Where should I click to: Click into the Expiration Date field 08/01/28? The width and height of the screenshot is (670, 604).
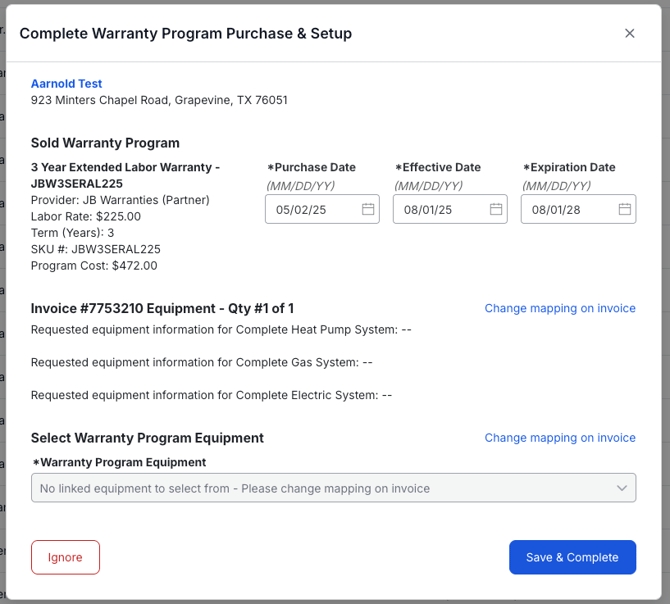click(x=564, y=210)
